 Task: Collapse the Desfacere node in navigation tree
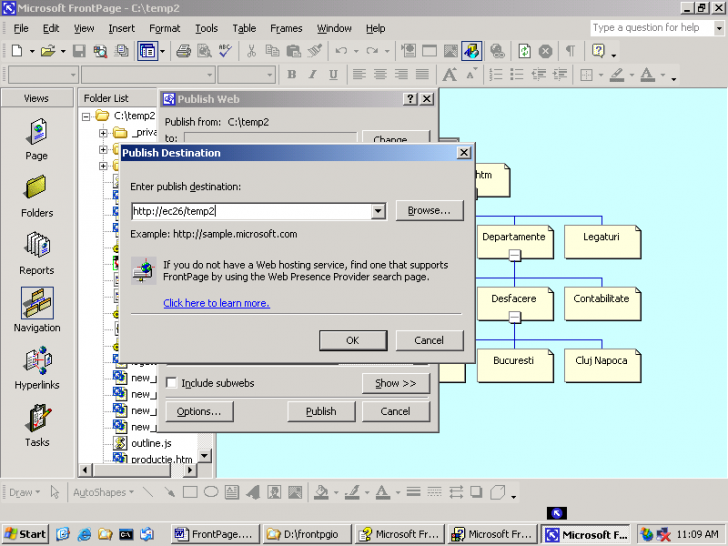pos(514,317)
